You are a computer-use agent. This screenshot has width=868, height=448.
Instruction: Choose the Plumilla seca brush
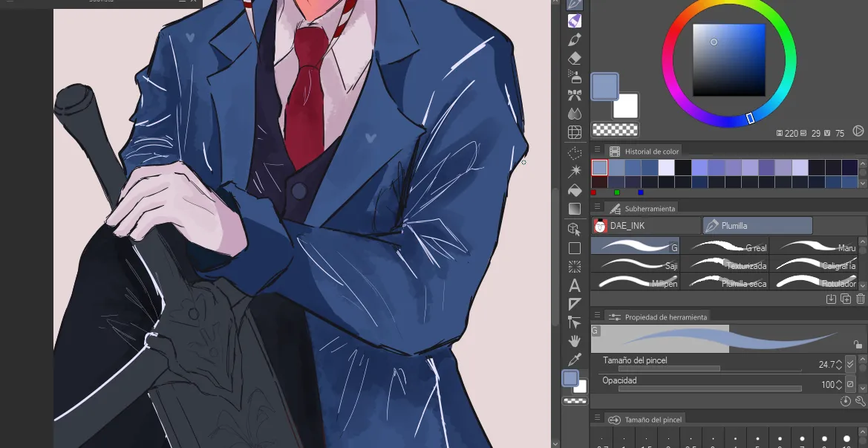click(x=724, y=282)
